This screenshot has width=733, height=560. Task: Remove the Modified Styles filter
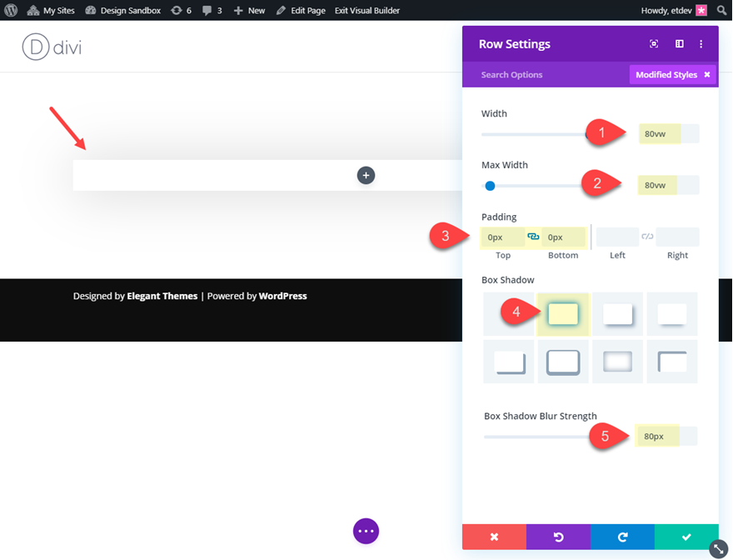[707, 74]
